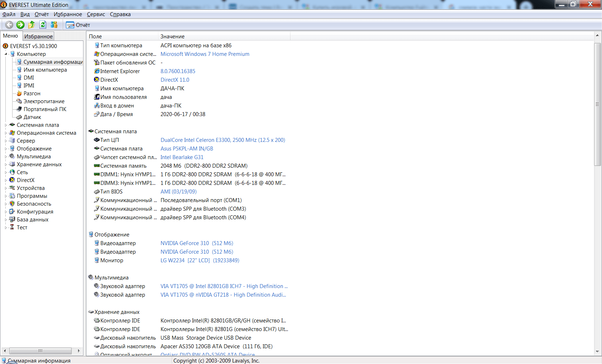Open the Сервис menu

[x=96, y=14]
